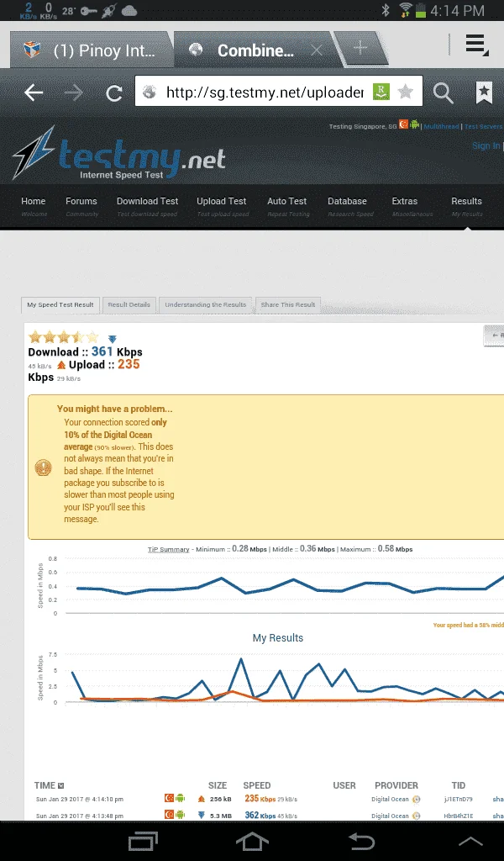The height and width of the screenshot is (861, 504).
Task: Tap the URL address field
Action: point(265,92)
